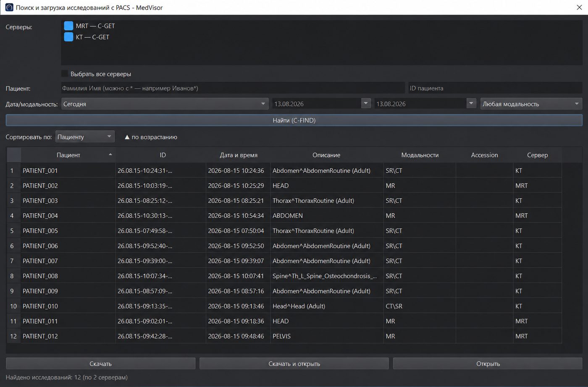Viewport: 588px width, 387px height.
Task: Click the 'ID пациента' input field
Action: click(495, 88)
